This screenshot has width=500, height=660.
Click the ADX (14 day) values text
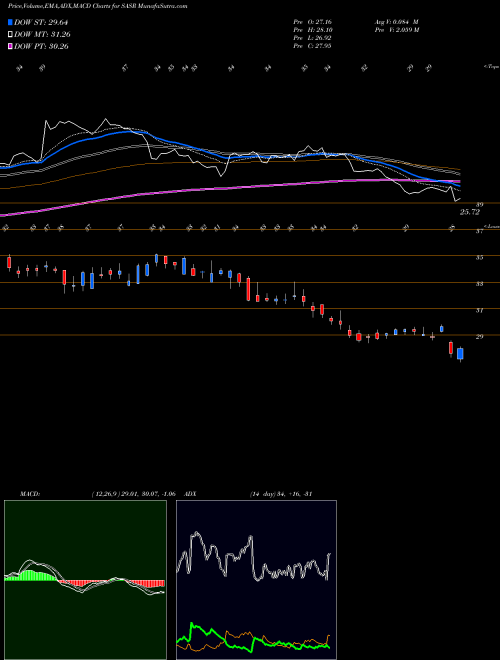point(280,494)
